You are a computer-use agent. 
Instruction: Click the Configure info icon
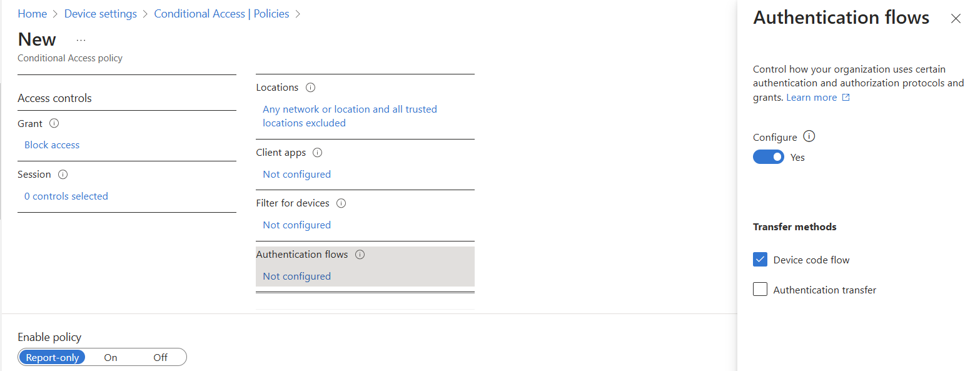coord(809,136)
